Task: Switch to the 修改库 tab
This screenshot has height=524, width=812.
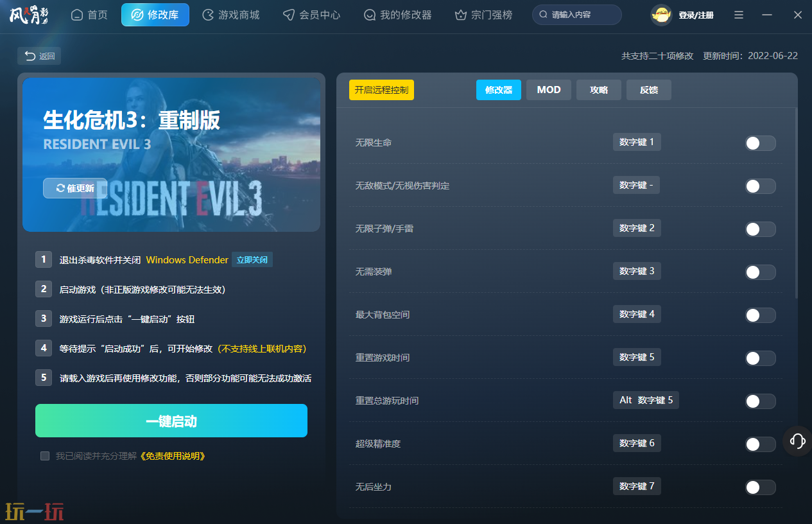Action: (155, 15)
